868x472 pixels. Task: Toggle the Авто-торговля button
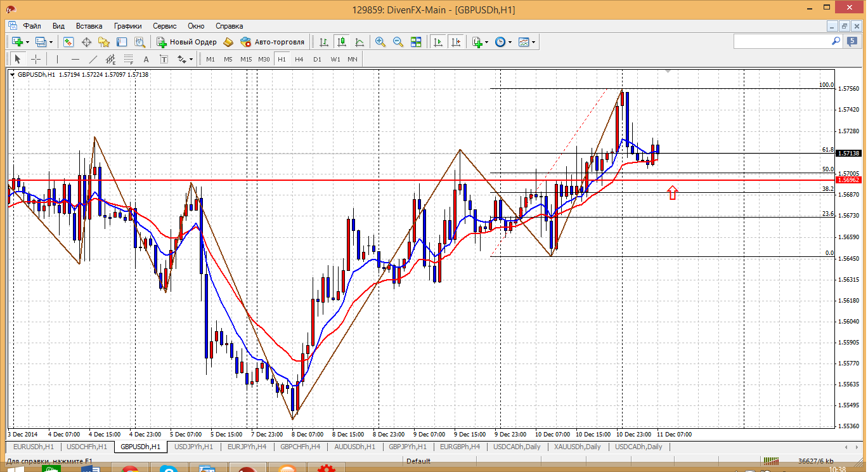(x=272, y=42)
